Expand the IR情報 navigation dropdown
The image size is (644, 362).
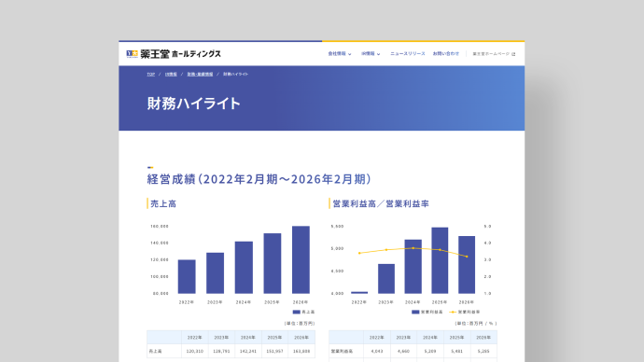click(x=371, y=54)
